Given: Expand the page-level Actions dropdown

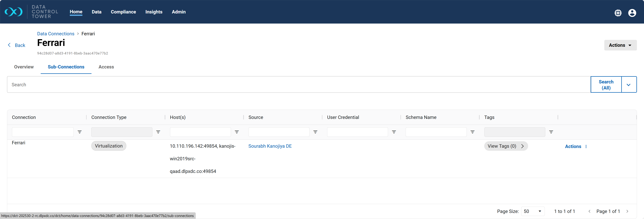Looking at the screenshot, I should tap(620, 45).
